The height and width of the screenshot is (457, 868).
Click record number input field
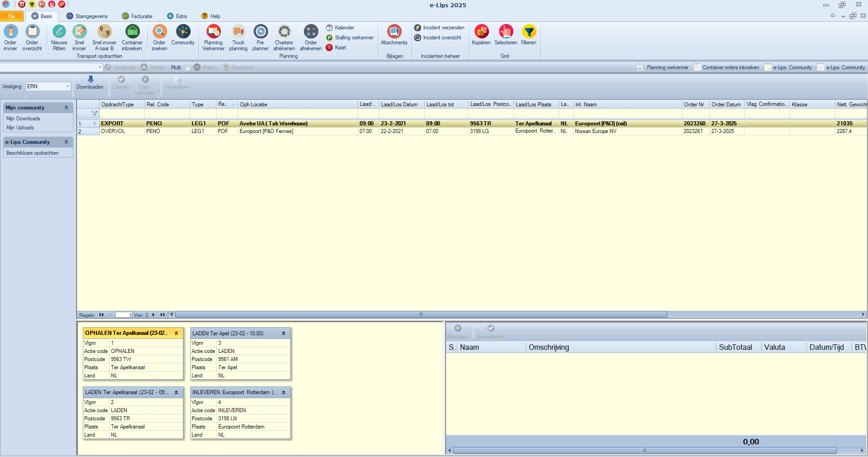pos(124,315)
